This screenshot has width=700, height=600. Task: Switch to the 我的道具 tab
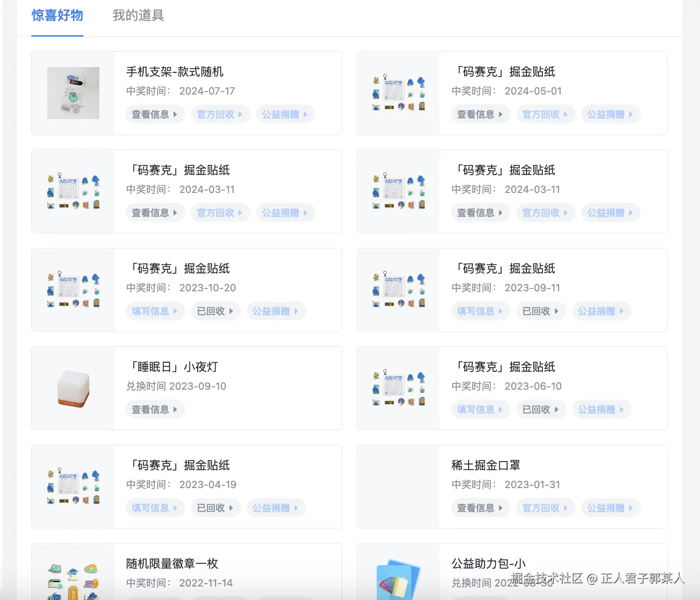click(x=138, y=16)
